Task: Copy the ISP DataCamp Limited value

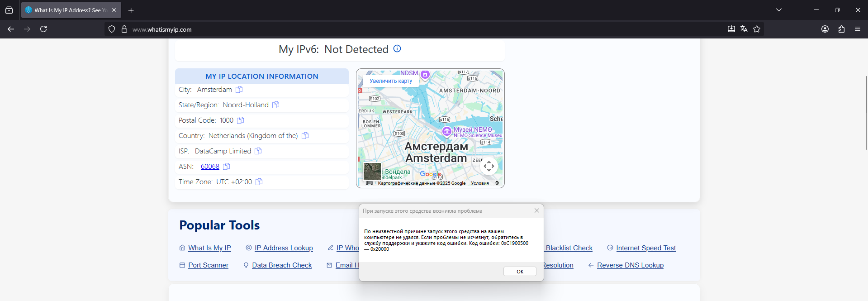Action: 258,151
